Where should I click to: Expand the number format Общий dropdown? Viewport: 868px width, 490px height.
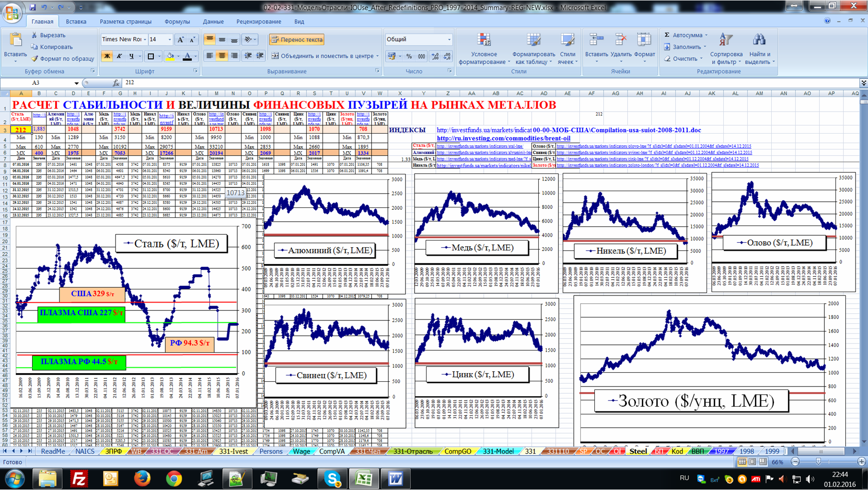pyautogui.click(x=449, y=40)
